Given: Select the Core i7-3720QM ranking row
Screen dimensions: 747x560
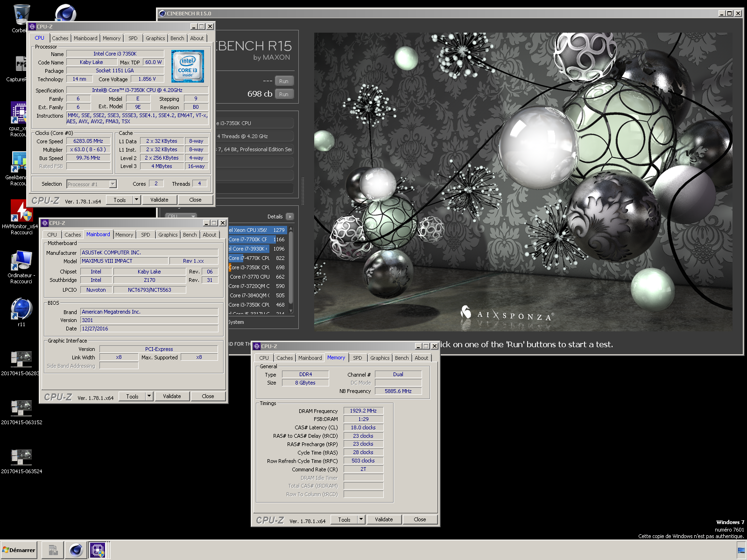Looking at the screenshot, I should [257, 286].
